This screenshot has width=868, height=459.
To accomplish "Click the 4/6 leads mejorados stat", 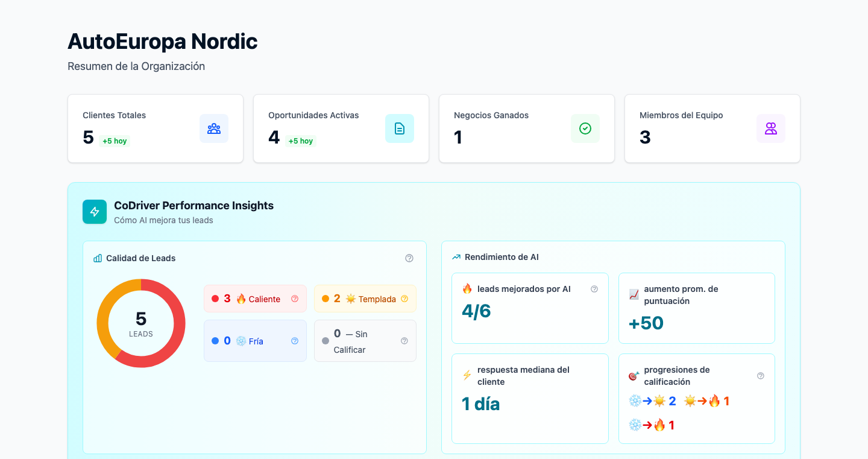I will click(x=476, y=311).
